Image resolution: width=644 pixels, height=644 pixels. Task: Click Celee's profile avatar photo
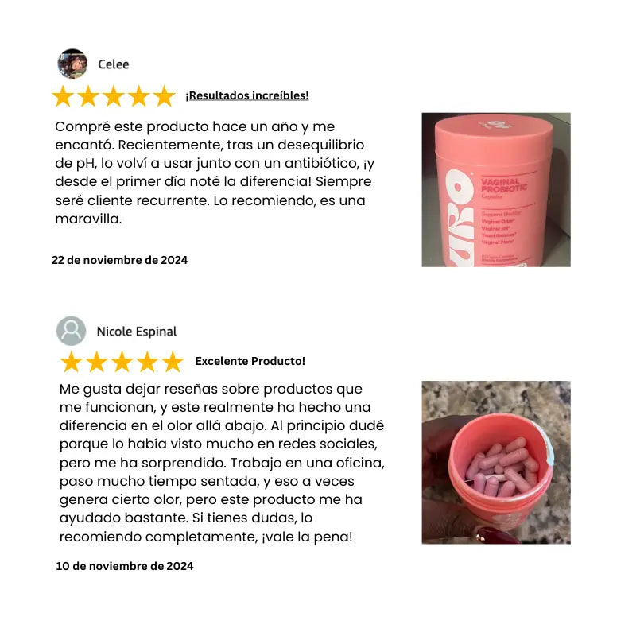coord(72,64)
